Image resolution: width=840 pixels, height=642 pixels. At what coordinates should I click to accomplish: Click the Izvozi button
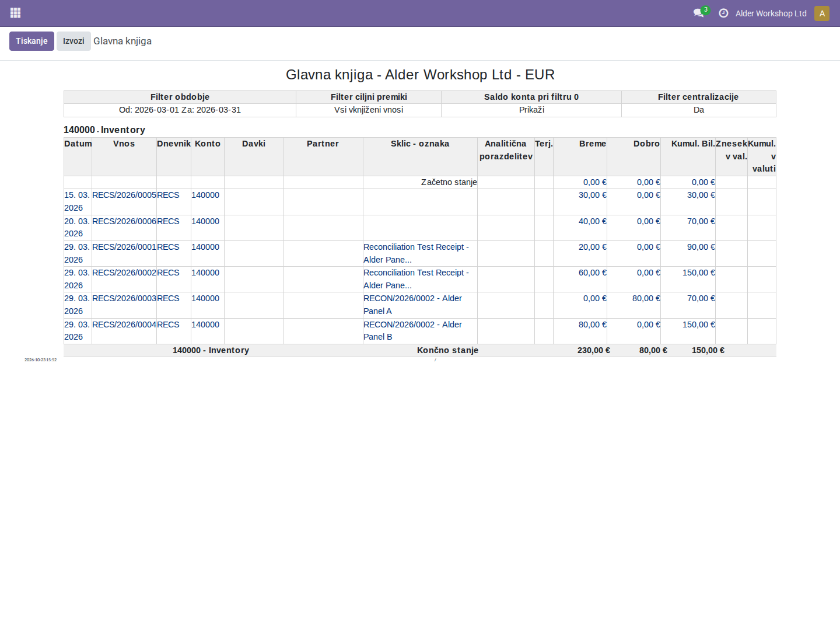73,41
